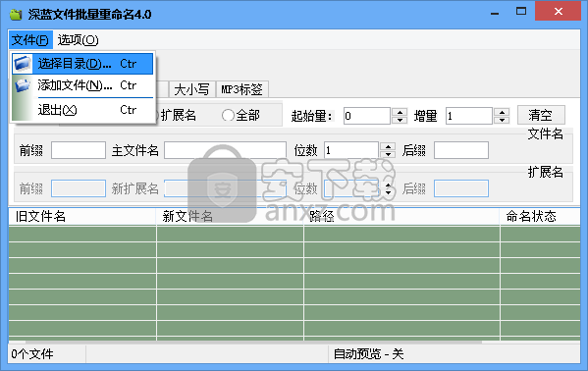
Task: Click the app icon in the title bar
Action: coord(16,15)
